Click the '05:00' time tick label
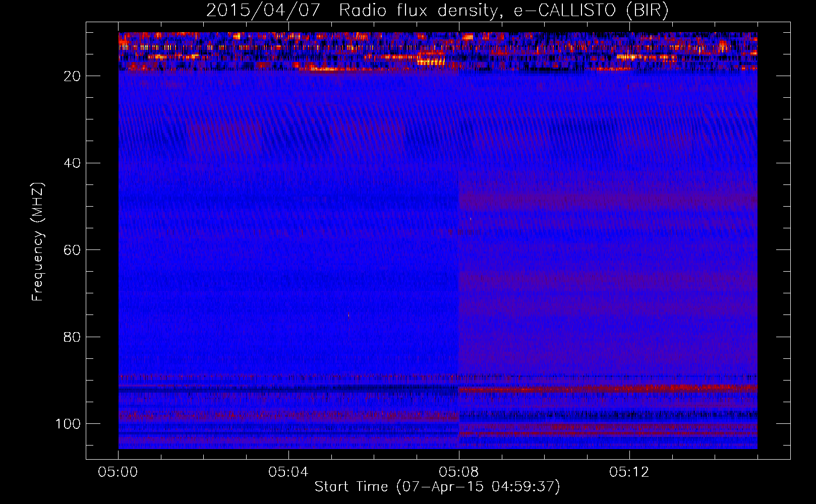 (x=118, y=472)
